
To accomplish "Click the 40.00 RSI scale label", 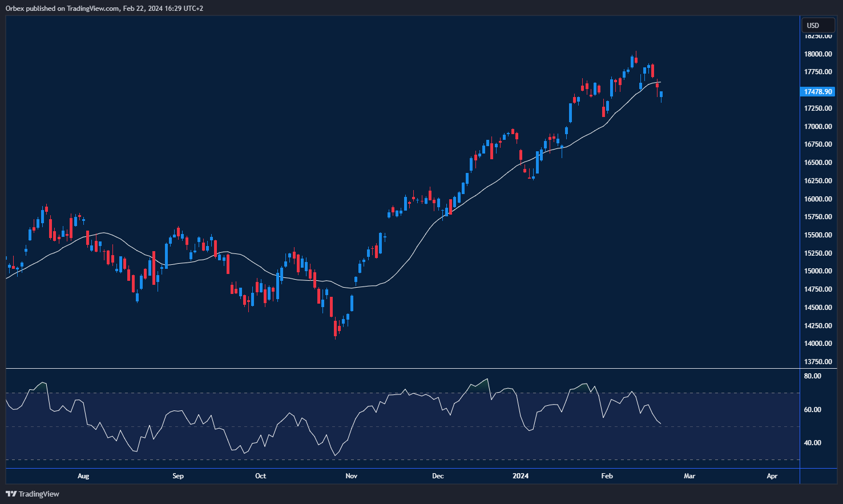I will tap(812, 443).
